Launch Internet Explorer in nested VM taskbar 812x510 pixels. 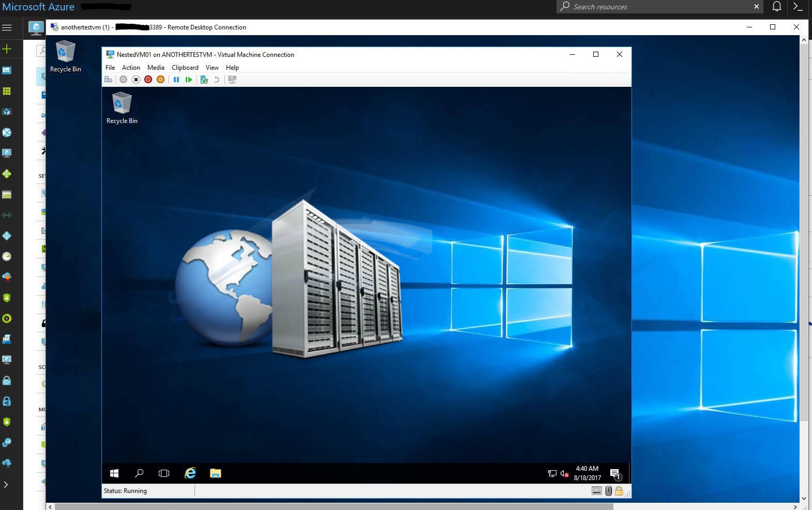tap(190, 473)
